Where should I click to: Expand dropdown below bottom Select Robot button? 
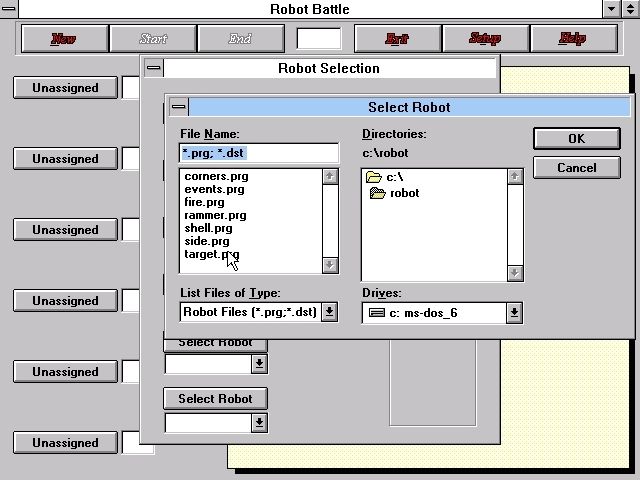259,423
